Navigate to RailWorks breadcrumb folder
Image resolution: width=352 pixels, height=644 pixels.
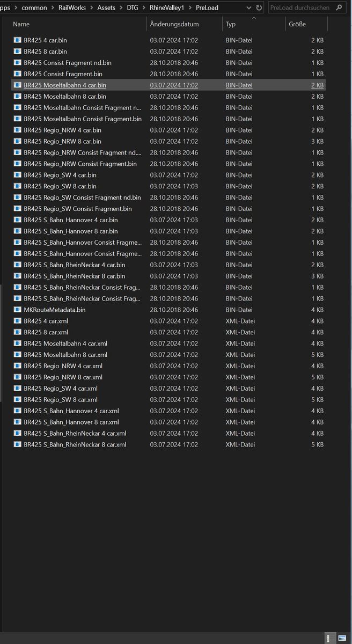tap(72, 8)
